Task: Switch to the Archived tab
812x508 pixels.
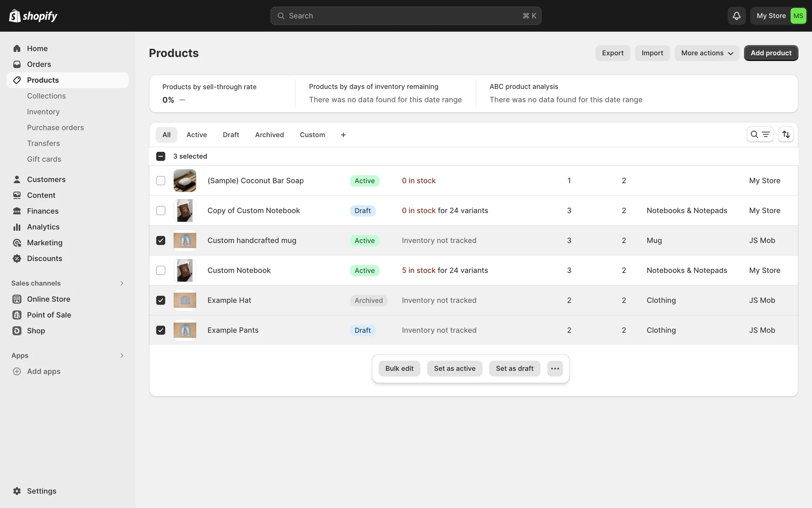Action: click(x=269, y=135)
